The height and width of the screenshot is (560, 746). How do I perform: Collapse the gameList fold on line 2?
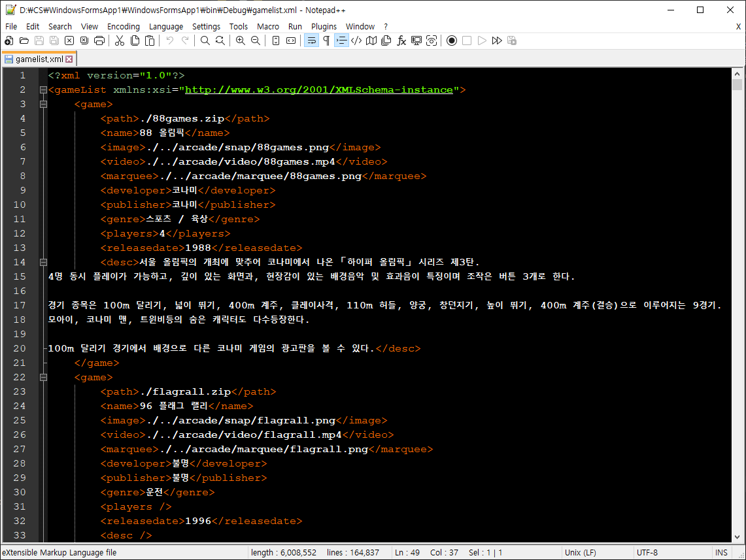tap(43, 90)
